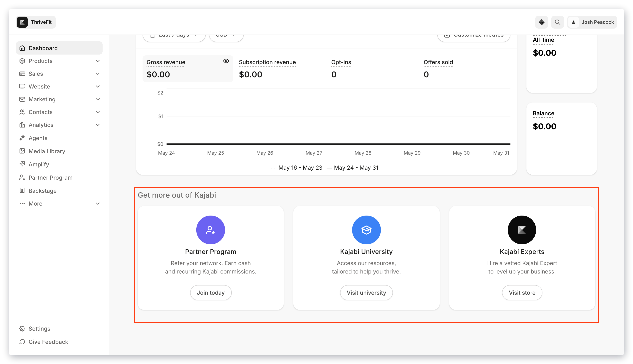Click the black Kajabi Experts circle icon
633x364 pixels.
point(522,230)
